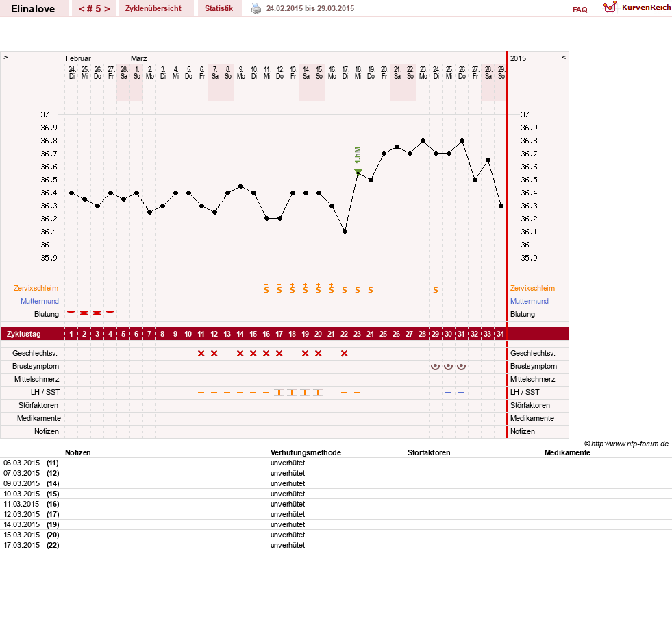Click the red X intercourse mark on day 11
The width and height of the screenshot is (672, 630).
click(201, 353)
